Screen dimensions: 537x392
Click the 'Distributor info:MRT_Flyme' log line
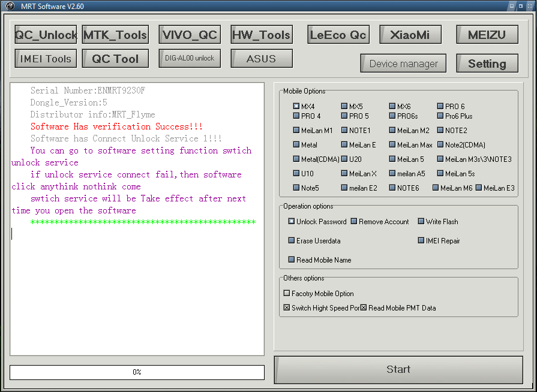click(x=93, y=114)
